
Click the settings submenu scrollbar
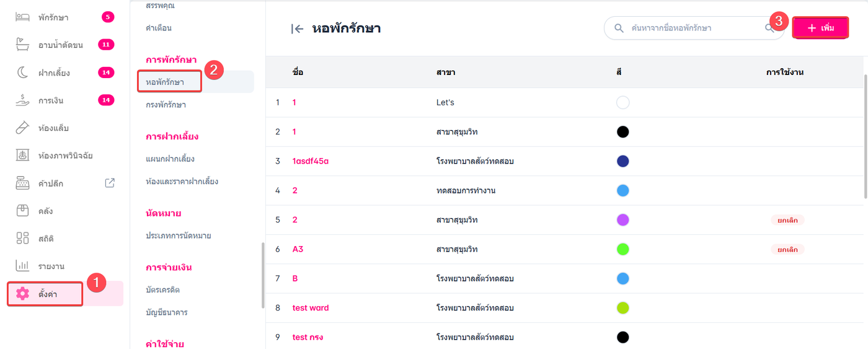262,274
